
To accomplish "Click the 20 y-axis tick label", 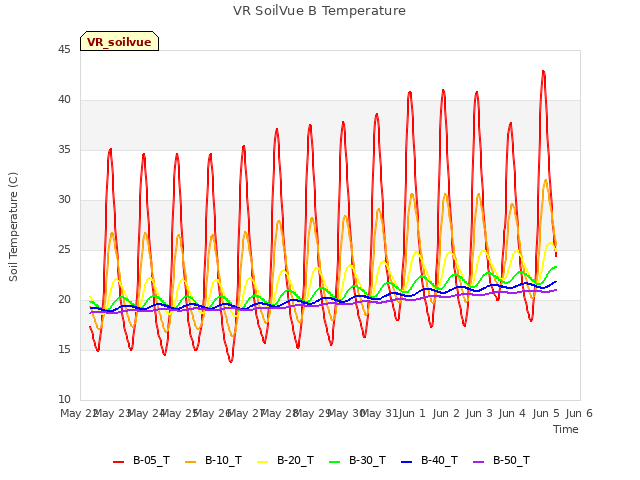I will pos(64,300).
